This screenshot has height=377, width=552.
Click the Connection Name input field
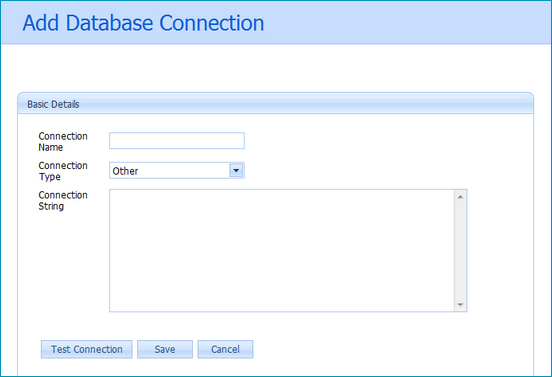177,141
